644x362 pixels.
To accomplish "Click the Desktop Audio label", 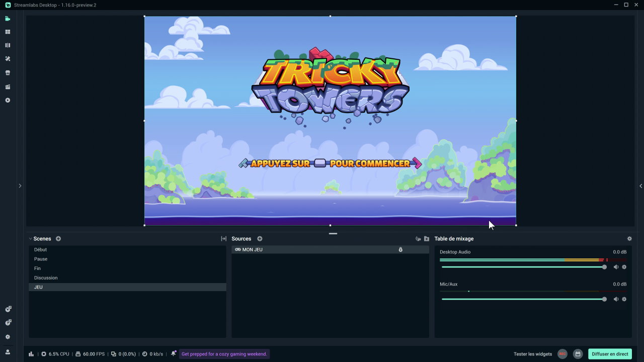I will click(x=455, y=252).
